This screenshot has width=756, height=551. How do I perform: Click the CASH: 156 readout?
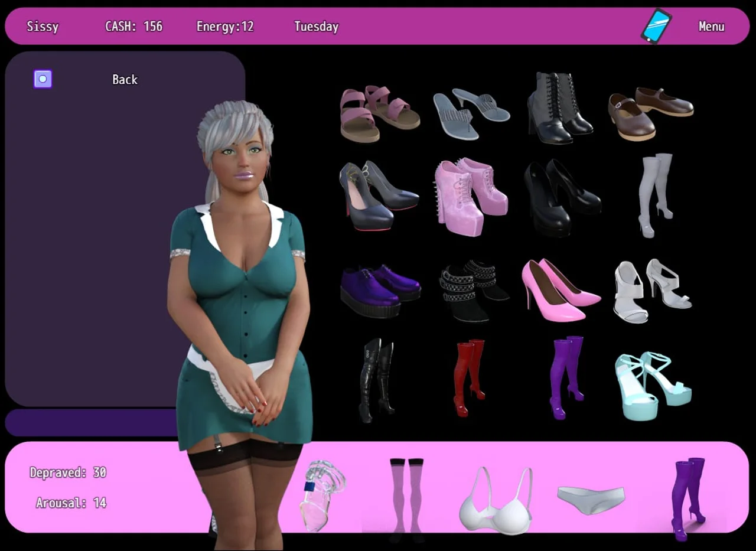[133, 27]
